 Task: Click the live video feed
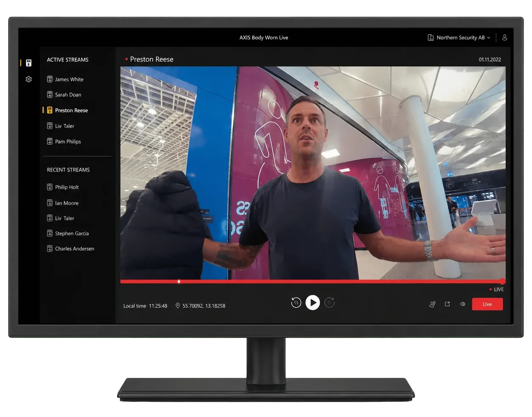tap(313, 173)
